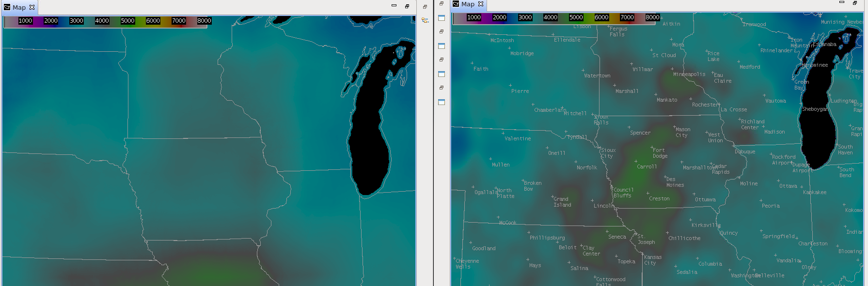Click the third restore icon in the right trim column
Image resolution: width=868 pixels, height=286 pixels.
(x=442, y=60)
